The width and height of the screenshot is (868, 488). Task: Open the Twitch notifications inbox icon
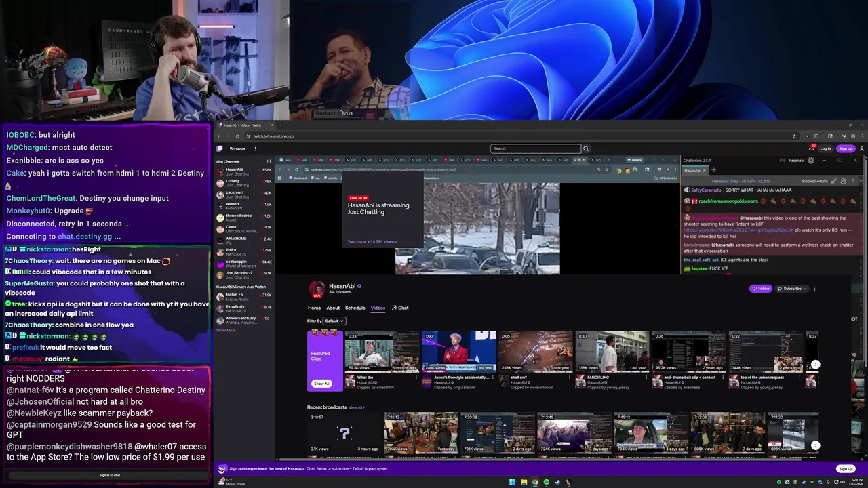[812, 148]
